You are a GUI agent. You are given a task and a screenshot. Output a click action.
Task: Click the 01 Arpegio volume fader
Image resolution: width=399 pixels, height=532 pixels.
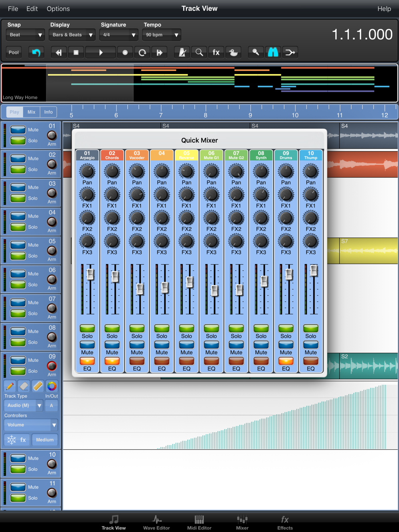91,274
